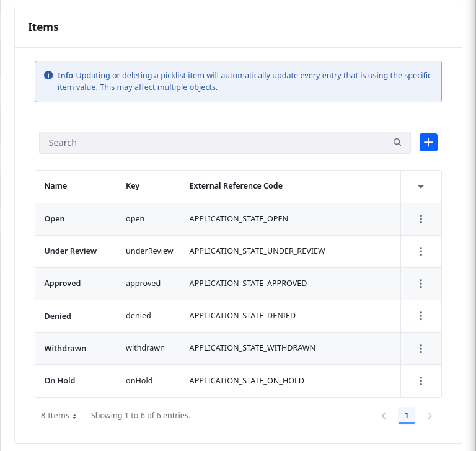The image size is (476, 451).
Task: Click the previous page arrow
Action: (x=384, y=416)
